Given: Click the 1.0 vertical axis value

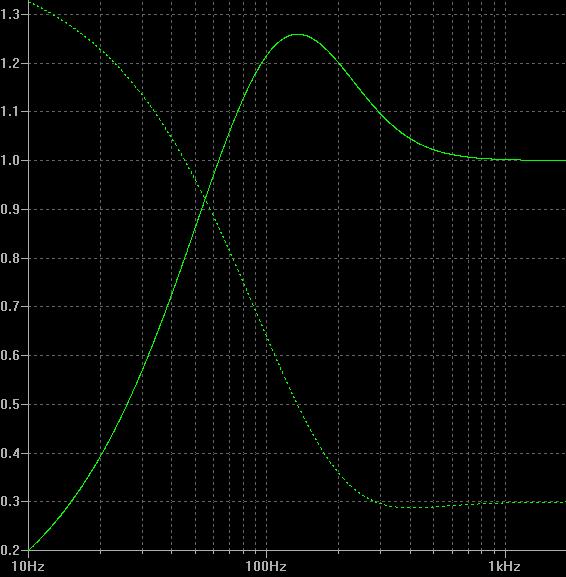Looking at the screenshot, I should (x=10, y=160).
